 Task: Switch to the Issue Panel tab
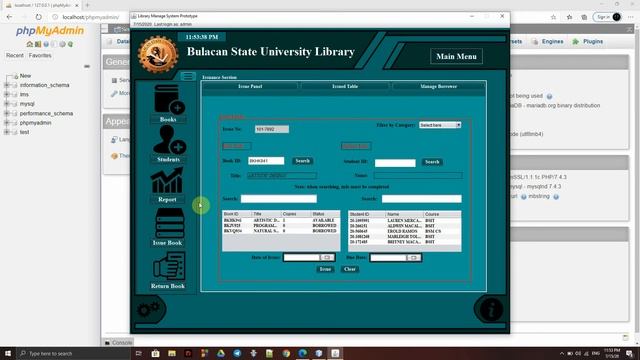tap(250, 87)
